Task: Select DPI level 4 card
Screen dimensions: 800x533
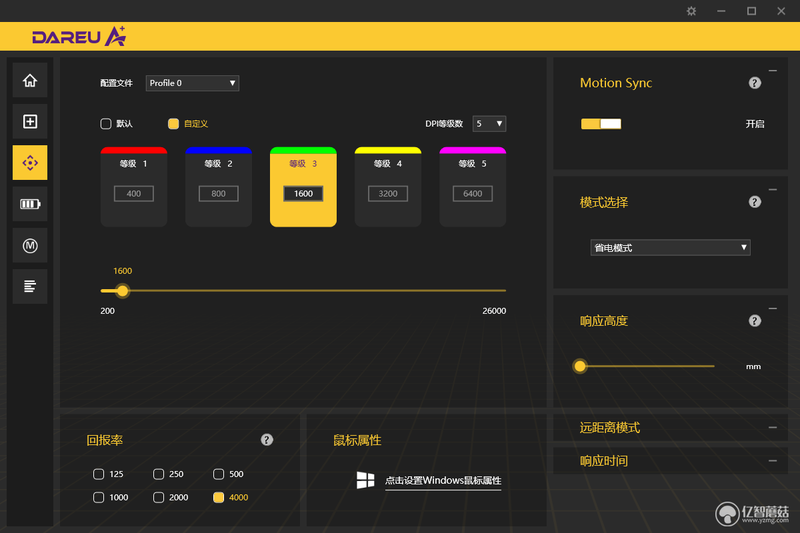Action: (x=388, y=187)
